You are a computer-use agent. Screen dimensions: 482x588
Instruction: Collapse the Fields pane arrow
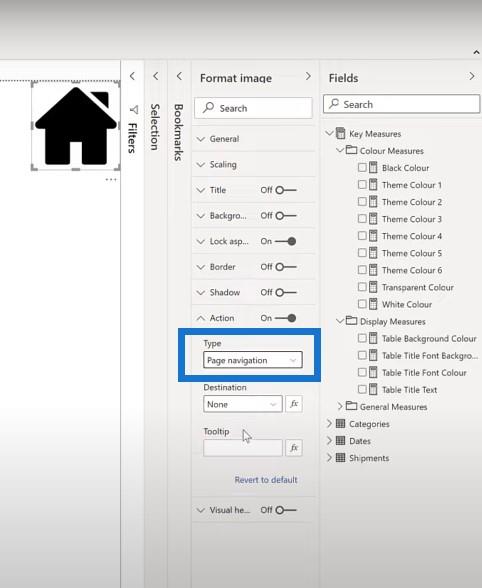[471, 76]
